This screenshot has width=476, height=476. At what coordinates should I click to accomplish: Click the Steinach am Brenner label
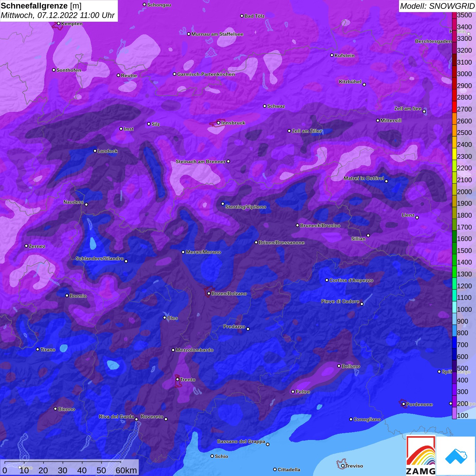[201, 161]
